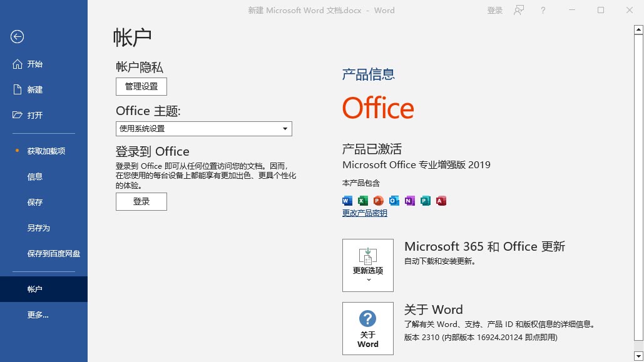Viewport: 644px width, 362px height.
Task: Click the OneNote app icon under 本产品包含
Action: point(409,201)
